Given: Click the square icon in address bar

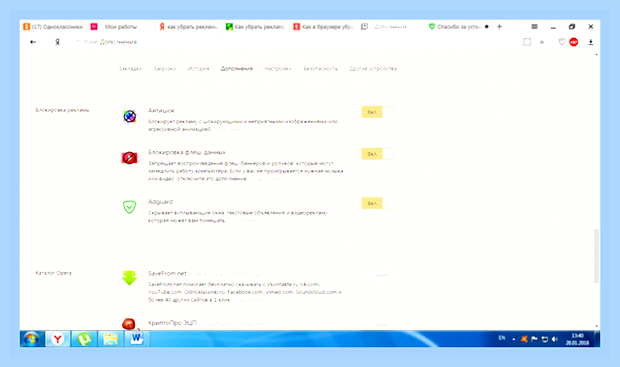Looking at the screenshot, I should (x=527, y=42).
